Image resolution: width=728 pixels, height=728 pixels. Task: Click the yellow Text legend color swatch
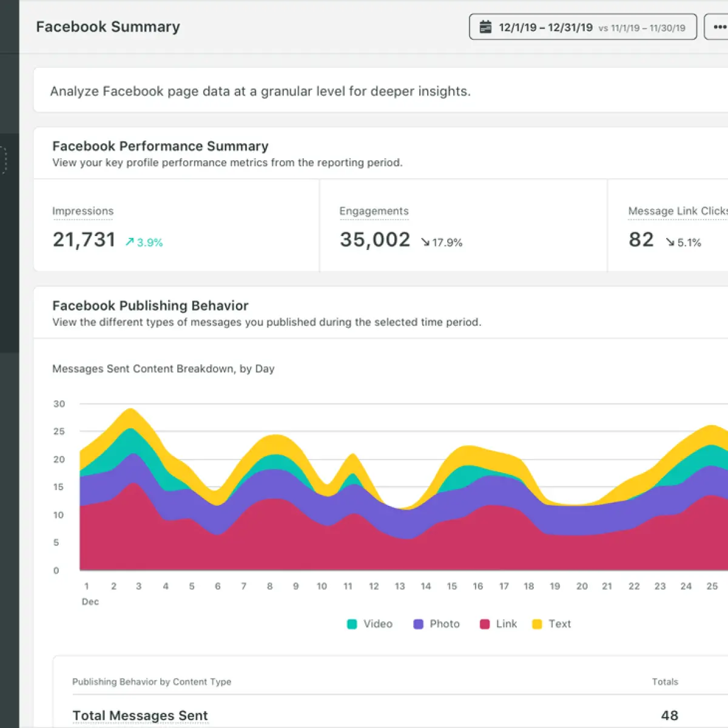[537, 624]
